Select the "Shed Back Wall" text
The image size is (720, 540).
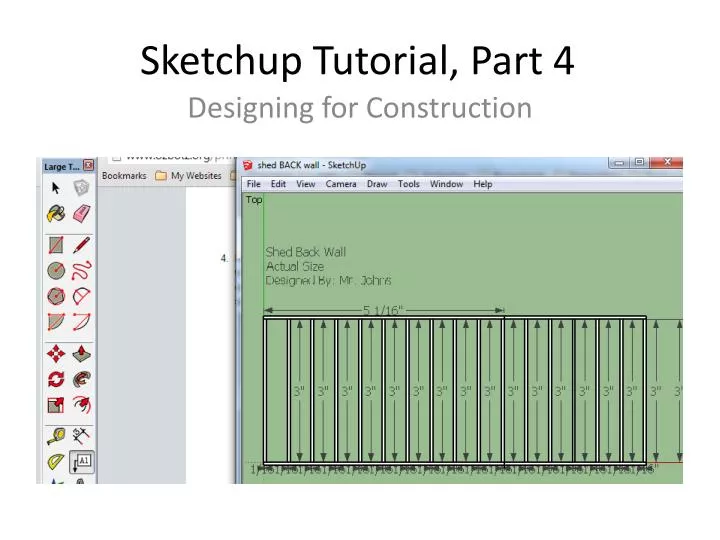306,252
